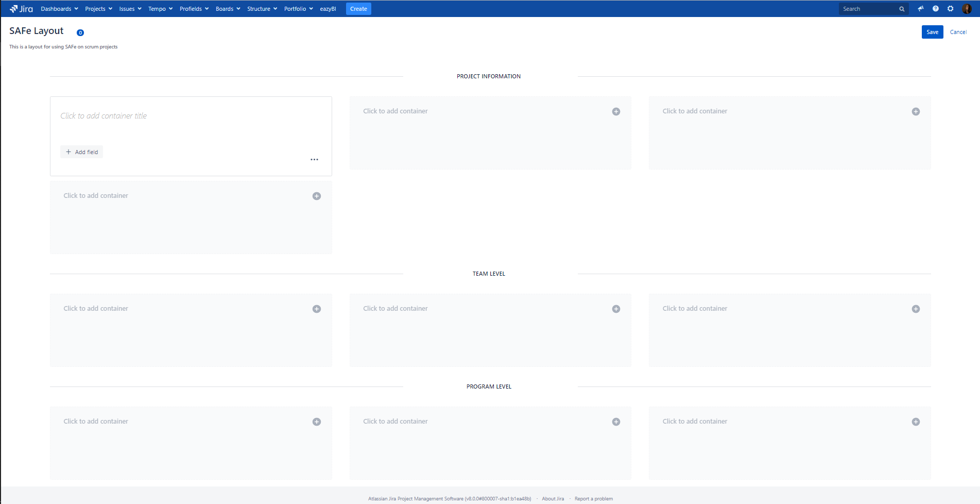Click the 0 badge beside SAFe Layout
Screen dimensions: 980x504
80,32
